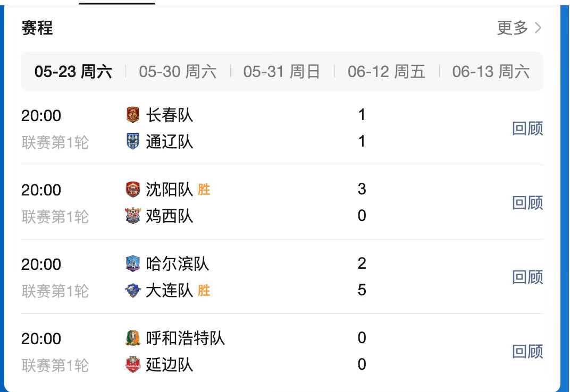Switch to the 05-31 周日 date tab

282,72
